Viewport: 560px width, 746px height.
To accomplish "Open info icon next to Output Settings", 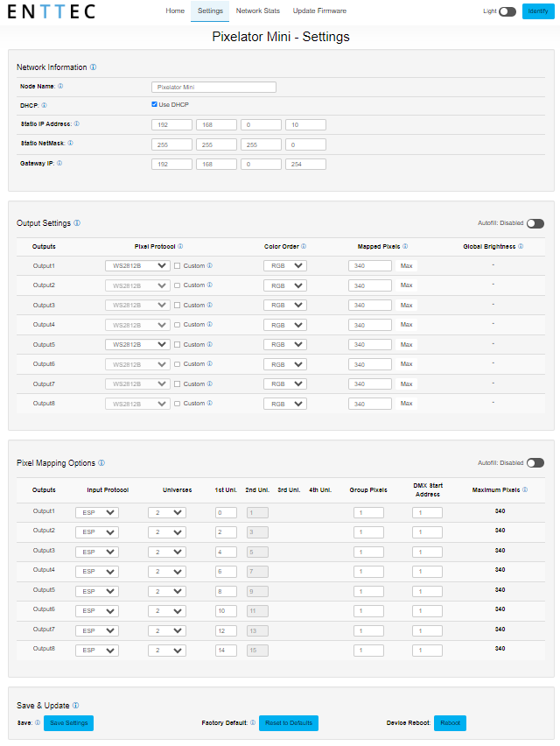I will (77, 222).
